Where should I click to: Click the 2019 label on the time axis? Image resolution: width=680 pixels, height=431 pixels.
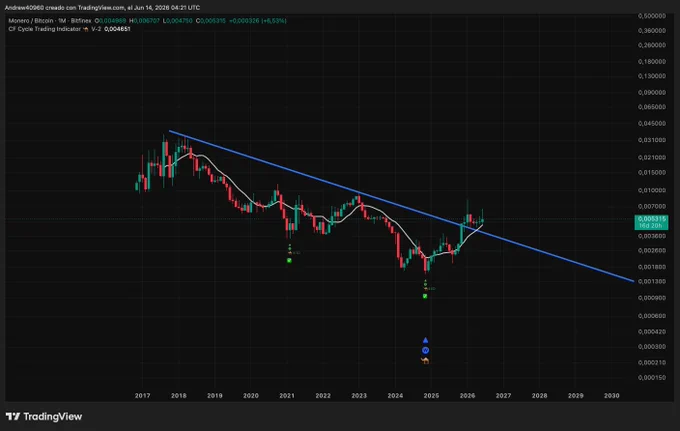coord(215,395)
